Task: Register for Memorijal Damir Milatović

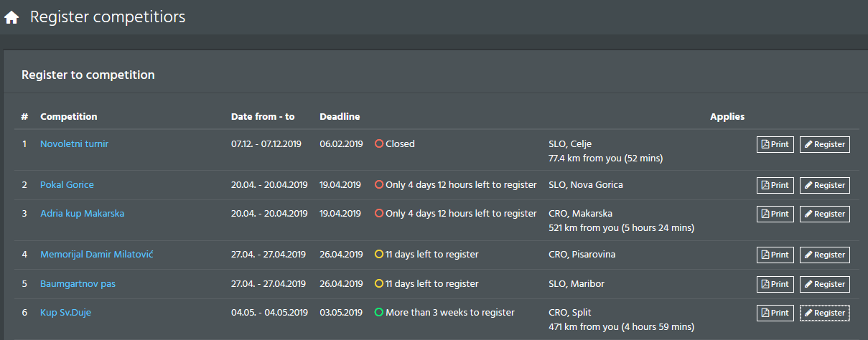Action: pyautogui.click(x=824, y=255)
